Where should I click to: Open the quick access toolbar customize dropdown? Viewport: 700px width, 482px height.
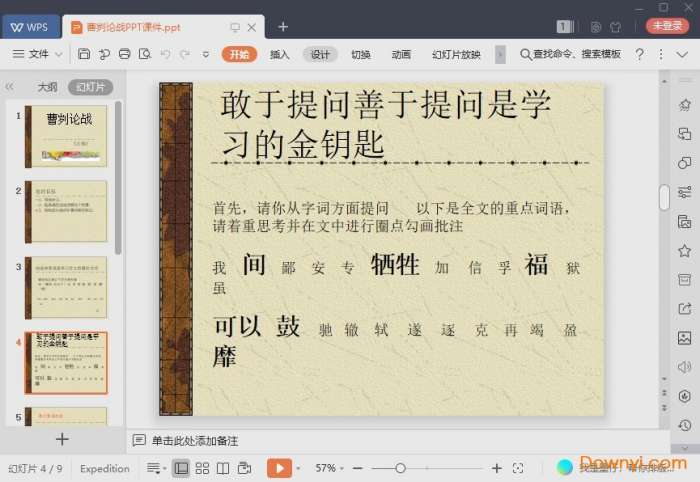point(206,54)
